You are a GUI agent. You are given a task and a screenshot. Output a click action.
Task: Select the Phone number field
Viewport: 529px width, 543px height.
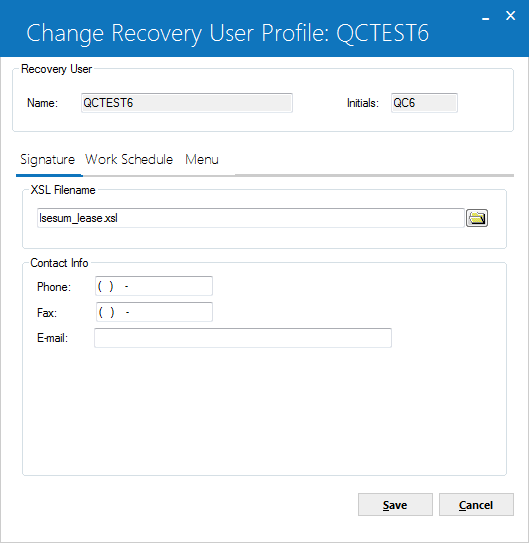pyautogui.click(x=154, y=286)
